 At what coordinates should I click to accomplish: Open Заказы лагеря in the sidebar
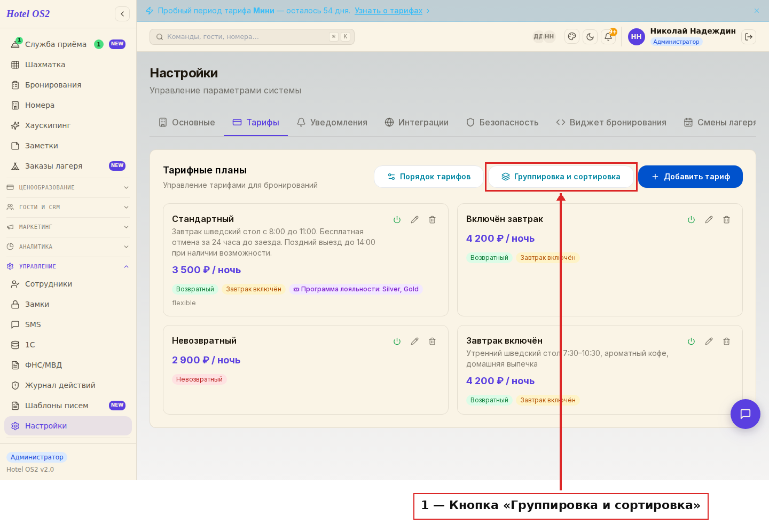tap(68, 166)
